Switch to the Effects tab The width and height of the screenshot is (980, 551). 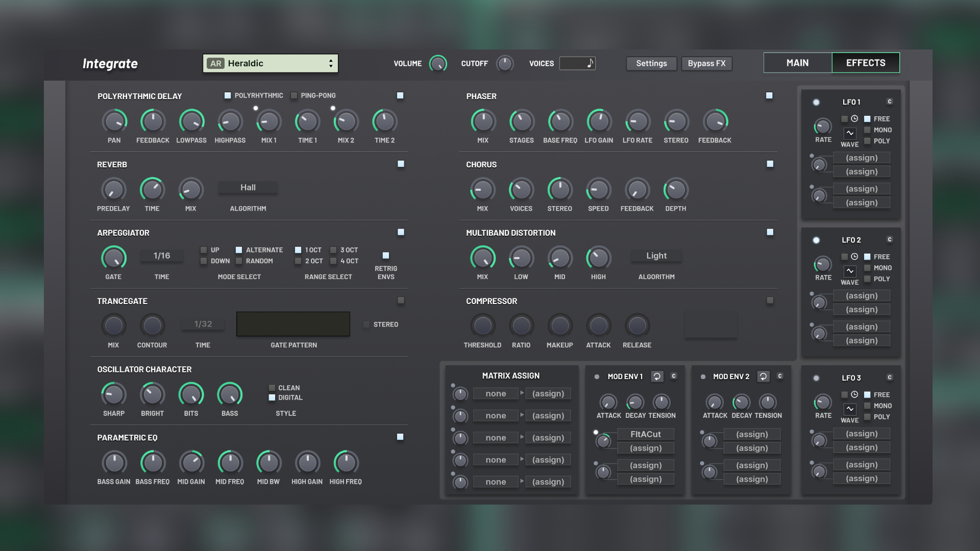click(x=865, y=63)
